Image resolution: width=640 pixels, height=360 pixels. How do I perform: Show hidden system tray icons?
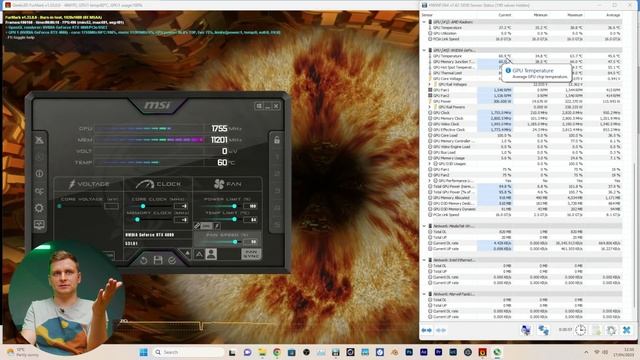tap(587, 352)
